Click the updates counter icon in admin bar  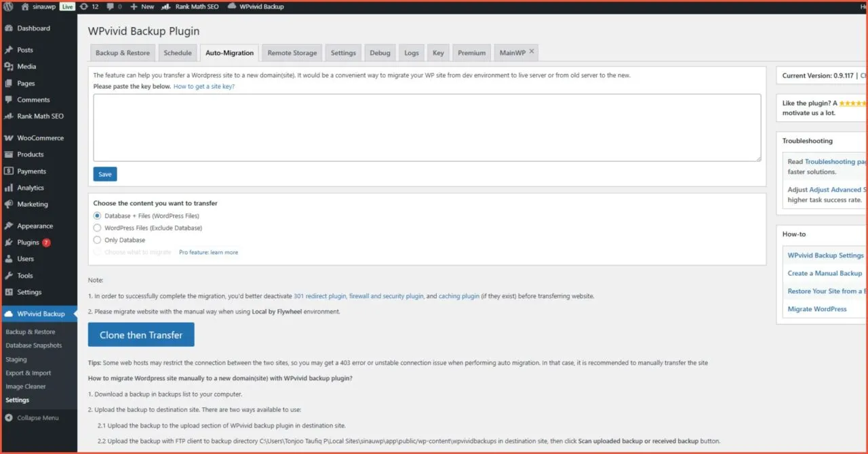tap(83, 7)
